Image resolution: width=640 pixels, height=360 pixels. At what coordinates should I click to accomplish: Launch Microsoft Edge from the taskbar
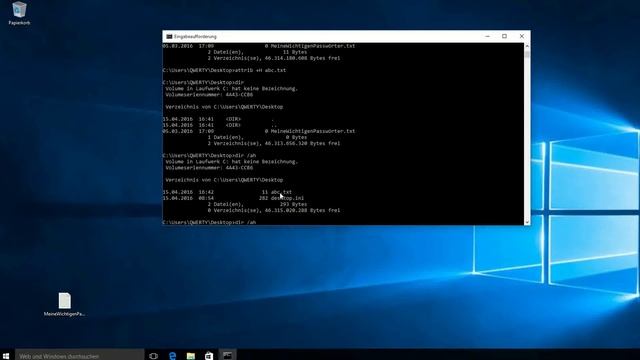pos(172,356)
